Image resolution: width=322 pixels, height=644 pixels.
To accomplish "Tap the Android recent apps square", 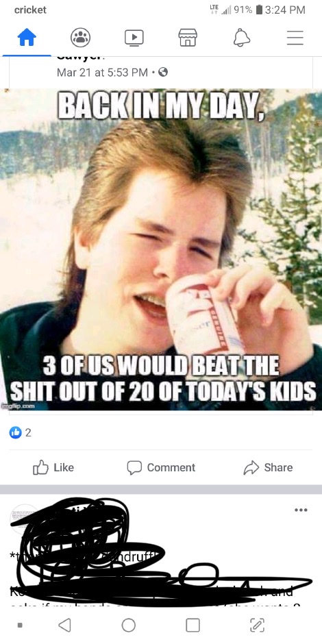I will [x=193, y=625].
